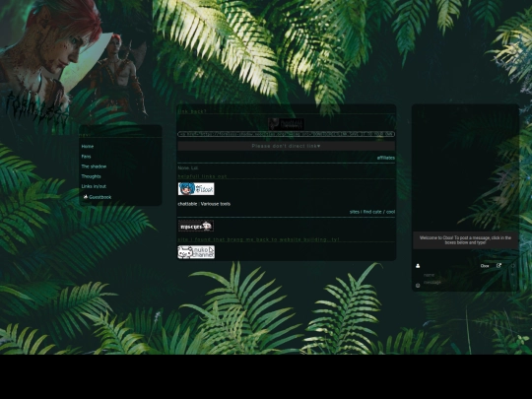
Task: Open Links in/out navigation link
Action: (94, 186)
